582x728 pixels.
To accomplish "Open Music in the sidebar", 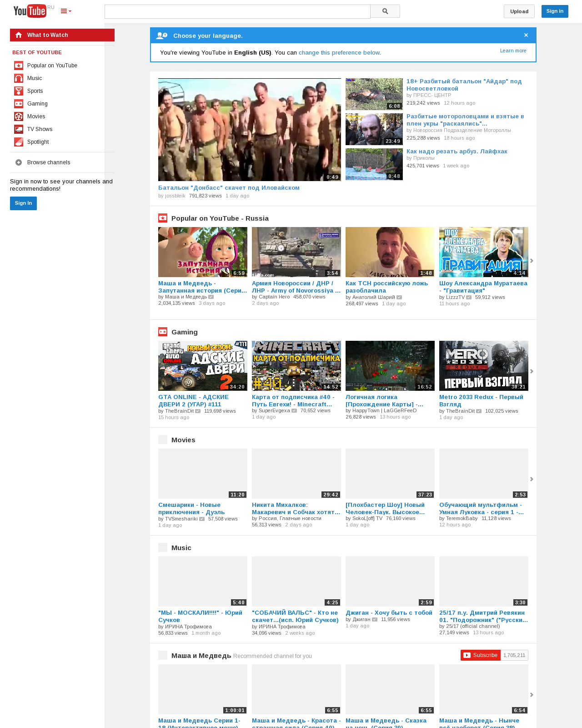I will (35, 78).
